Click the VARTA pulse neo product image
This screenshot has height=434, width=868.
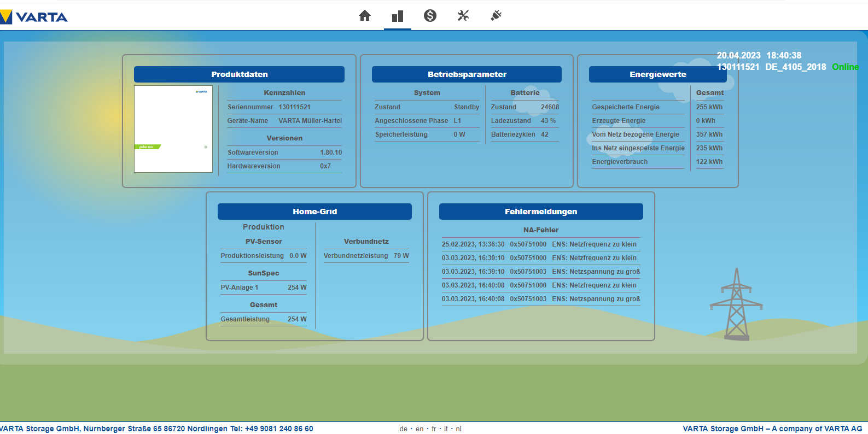point(173,129)
